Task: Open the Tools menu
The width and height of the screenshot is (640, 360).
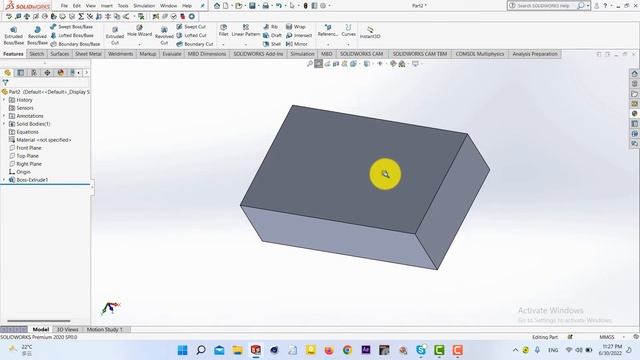Action: 123,6
